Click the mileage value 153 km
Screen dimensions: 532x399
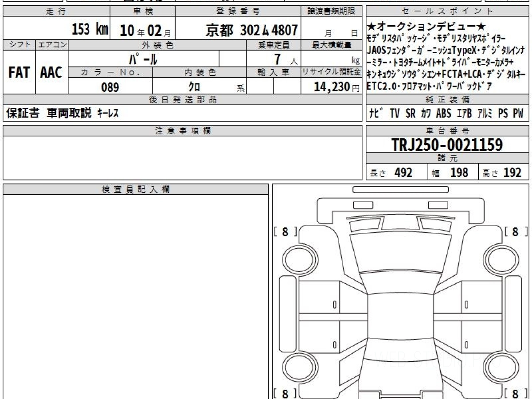90,31
